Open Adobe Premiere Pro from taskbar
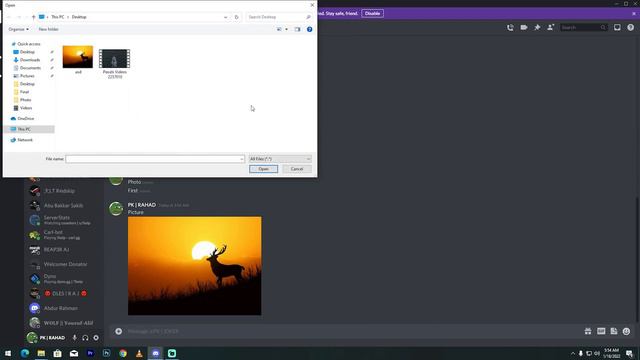Viewport: 640px width, 360px height. [x=90, y=353]
